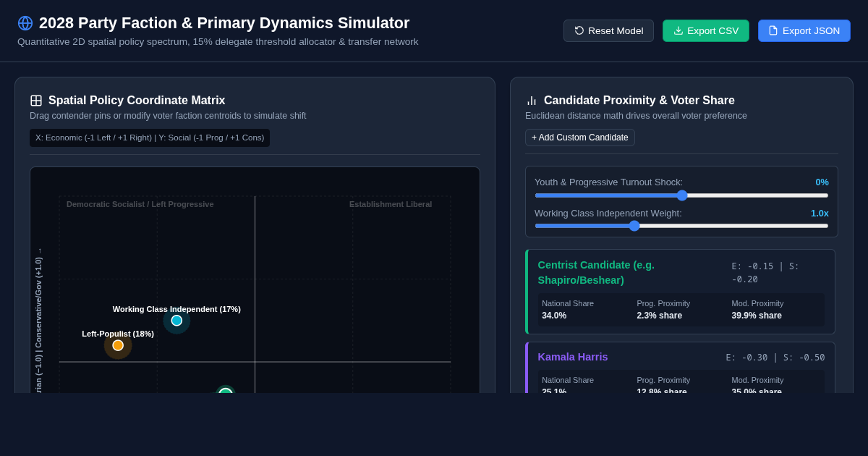Click the bar chart icon beside Candidate Proximity
This screenshot has height=456, width=868.
pyautogui.click(x=532, y=101)
